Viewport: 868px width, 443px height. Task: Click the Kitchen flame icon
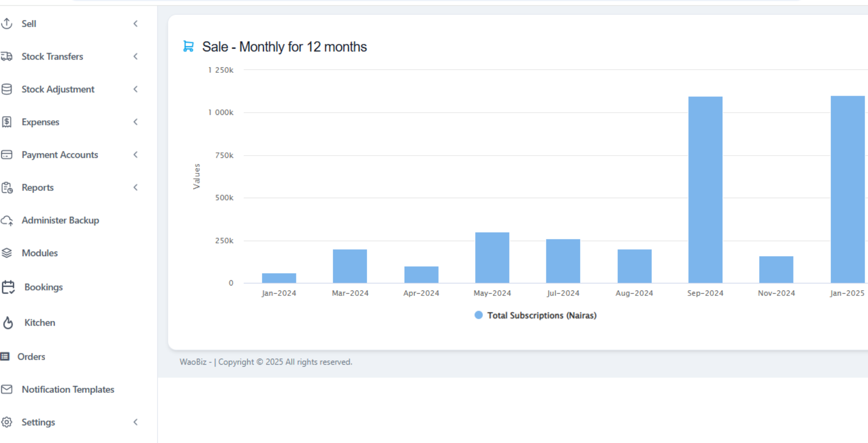point(8,323)
